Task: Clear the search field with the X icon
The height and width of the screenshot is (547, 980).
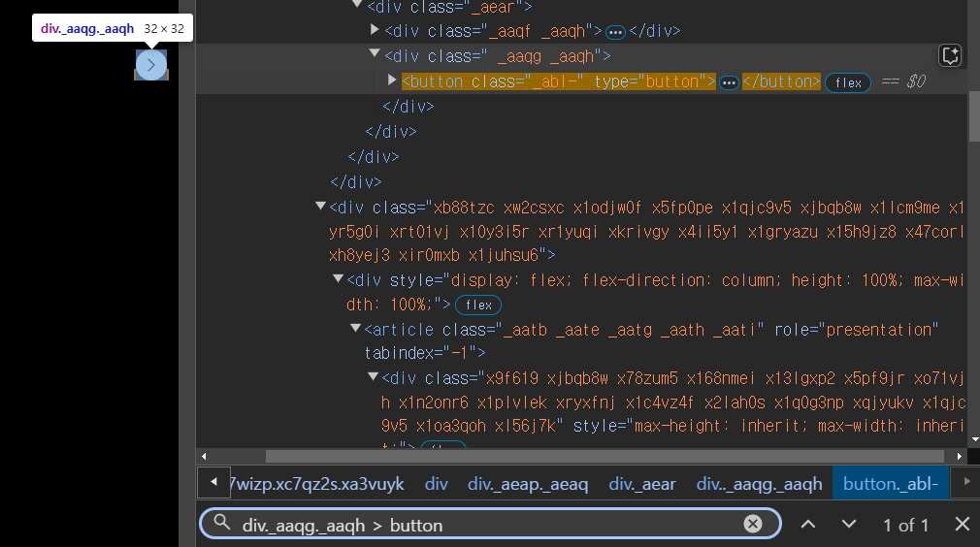Action: pyautogui.click(x=753, y=524)
